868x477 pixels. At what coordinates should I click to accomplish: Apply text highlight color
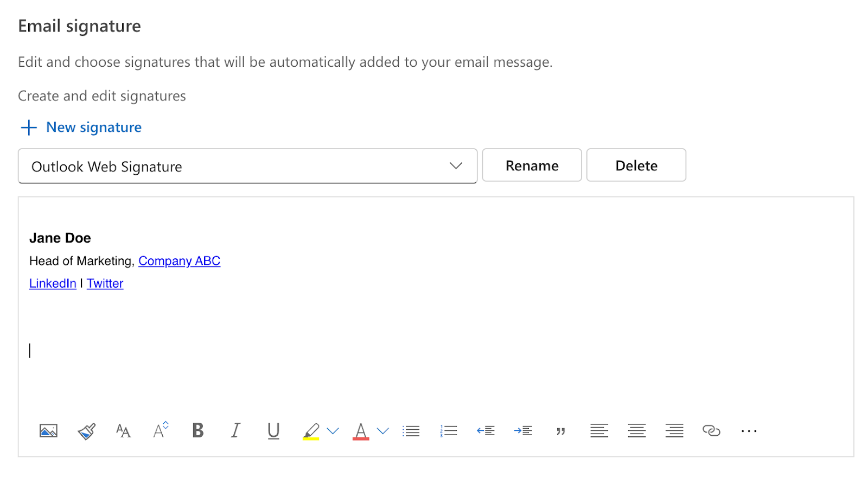(x=311, y=430)
